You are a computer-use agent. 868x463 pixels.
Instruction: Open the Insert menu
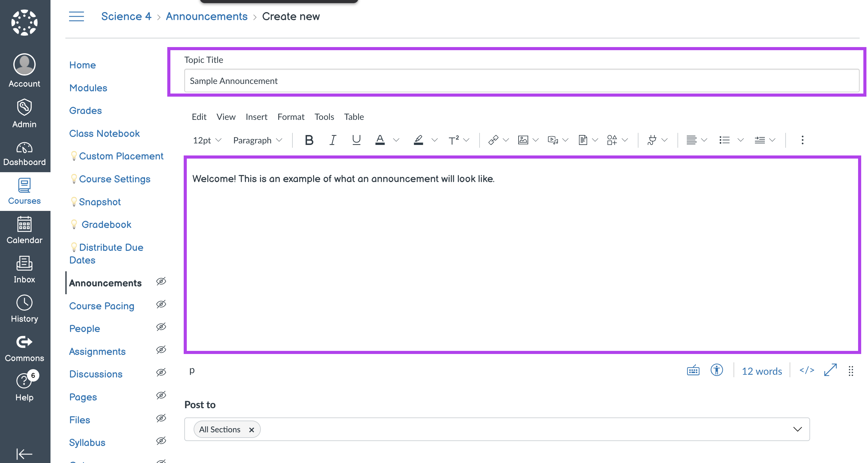256,116
